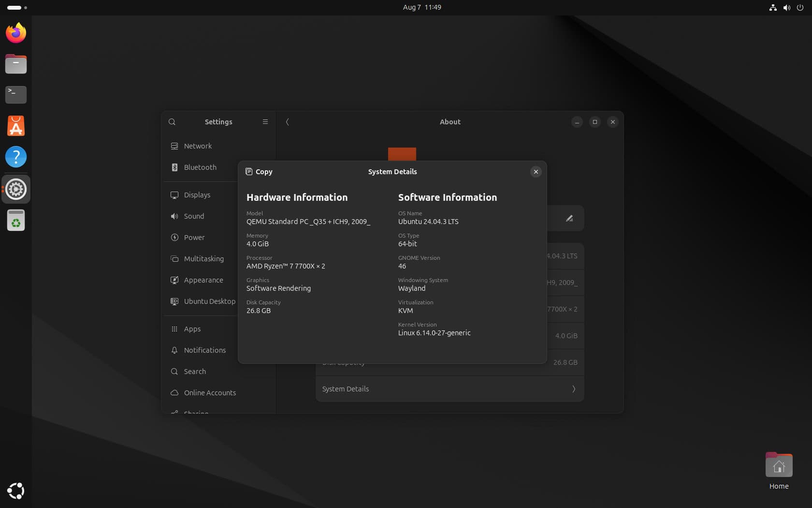812x508 pixels.
Task: Show Applications via Ubuntu logo
Action: (x=16, y=491)
